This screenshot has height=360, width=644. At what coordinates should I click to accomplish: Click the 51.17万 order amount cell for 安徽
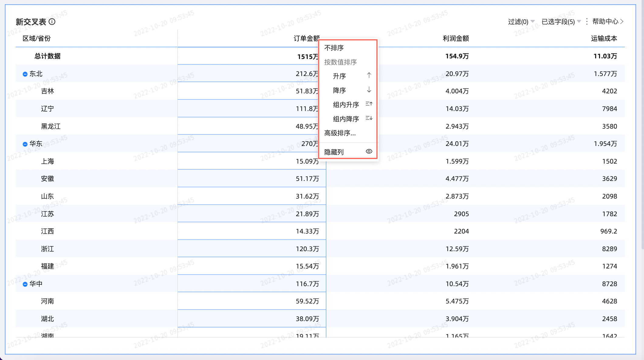(x=307, y=178)
